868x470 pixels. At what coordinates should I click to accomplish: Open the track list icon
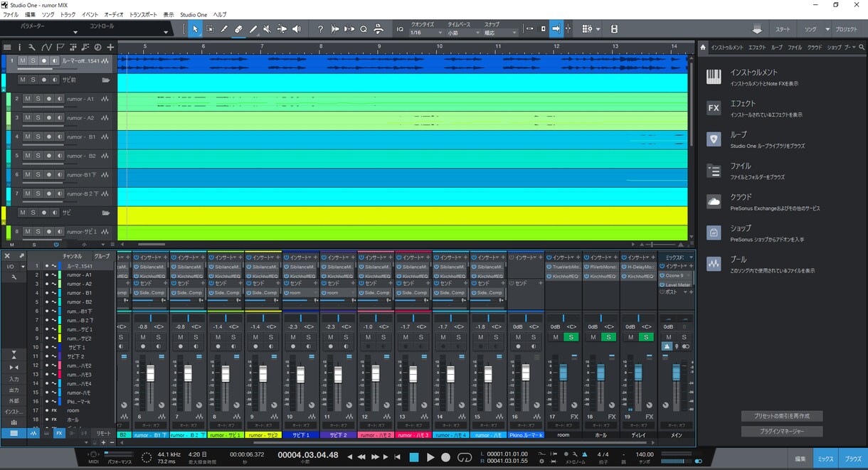[x=7, y=48]
